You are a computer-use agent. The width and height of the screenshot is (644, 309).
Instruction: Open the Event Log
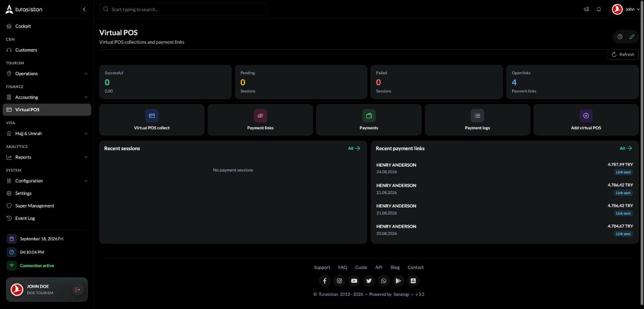(47, 218)
